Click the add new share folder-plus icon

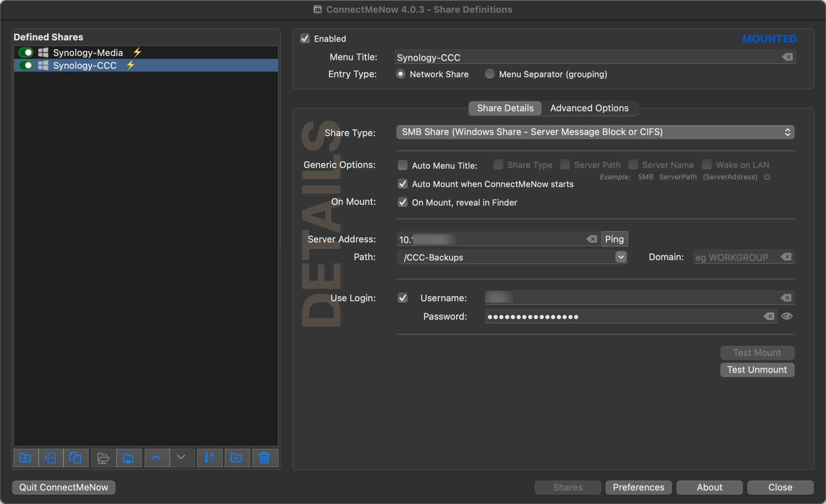click(x=26, y=458)
